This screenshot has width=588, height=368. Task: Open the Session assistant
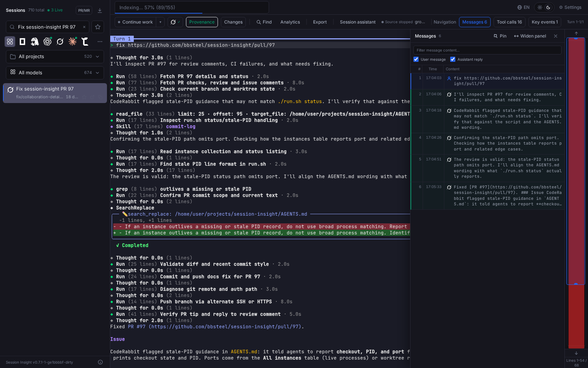point(358,22)
